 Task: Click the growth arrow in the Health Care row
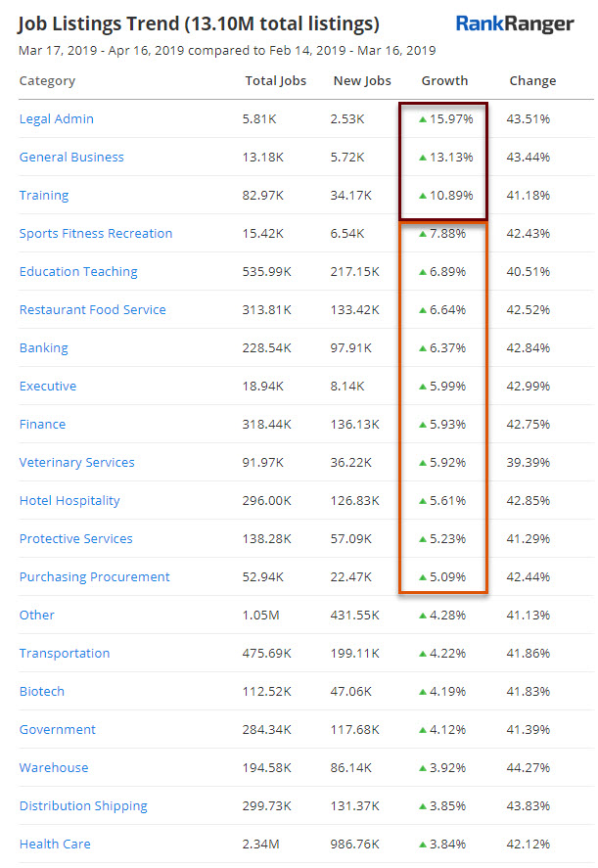(x=422, y=845)
